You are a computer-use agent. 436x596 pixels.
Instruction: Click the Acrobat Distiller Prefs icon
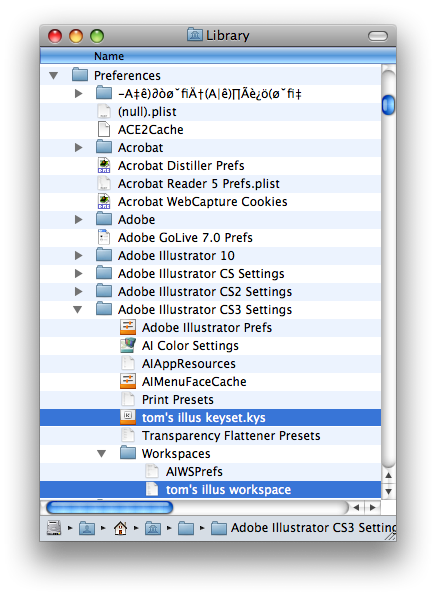coord(104,165)
